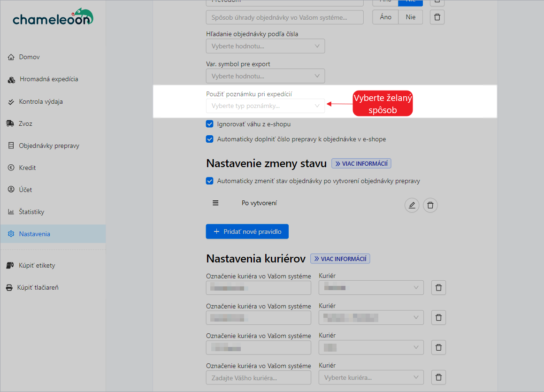Click the drag handle icon beside Po vytvorení
544x392 pixels.
pyautogui.click(x=215, y=203)
